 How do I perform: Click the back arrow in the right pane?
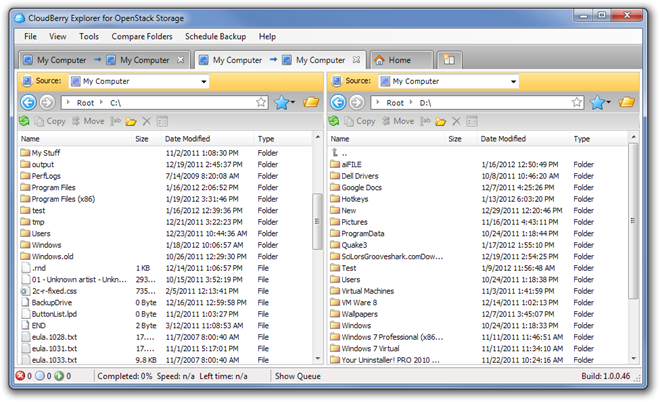coord(338,102)
